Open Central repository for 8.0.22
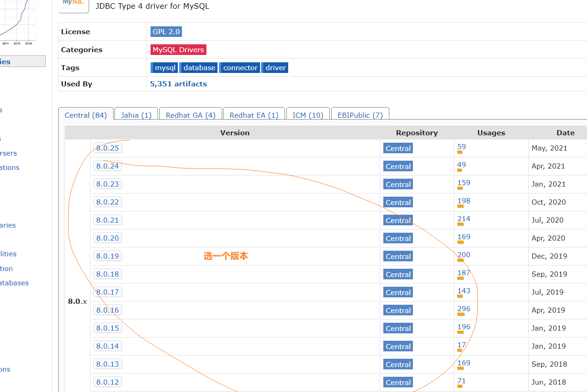Image resolution: width=587 pixels, height=392 pixels. tap(398, 202)
